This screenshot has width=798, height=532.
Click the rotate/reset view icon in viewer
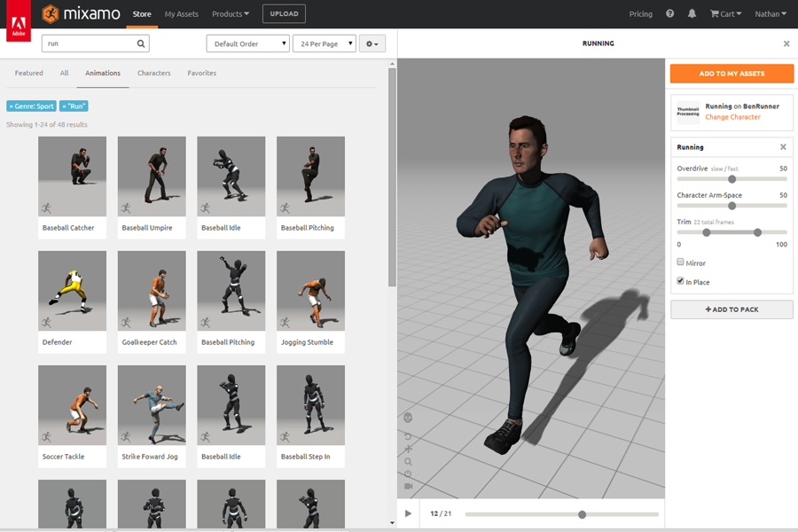408,436
